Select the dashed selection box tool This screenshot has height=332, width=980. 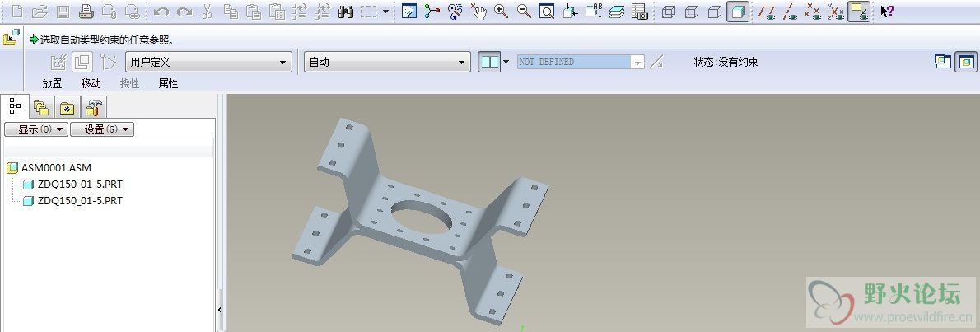pos(369,12)
